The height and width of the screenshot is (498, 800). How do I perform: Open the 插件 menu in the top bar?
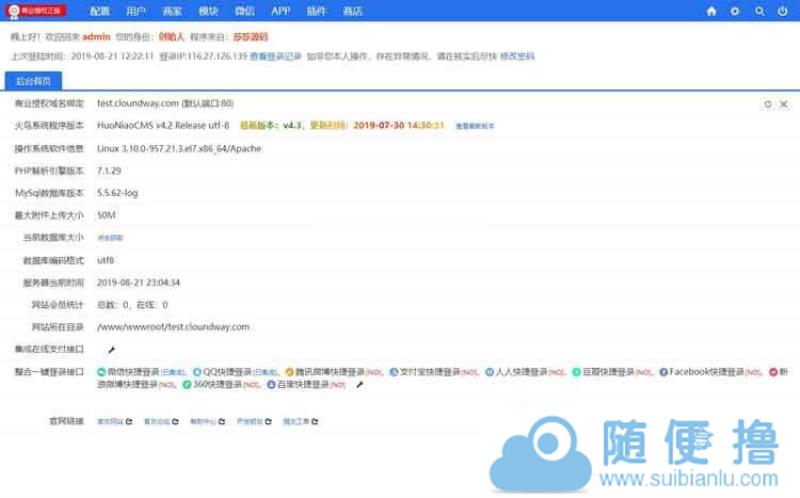click(316, 11)
